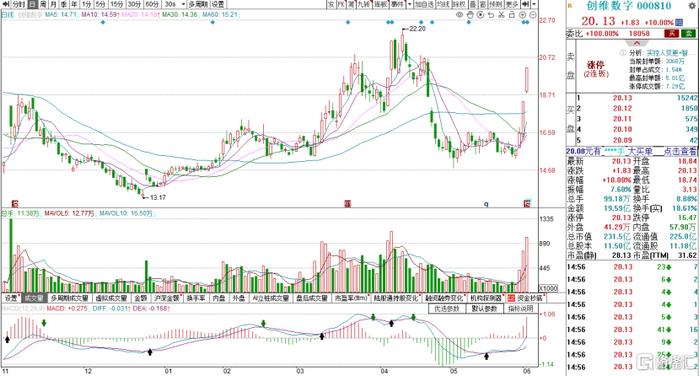Click the 指标说明 button
This screenshot has height=376, width=700.
[521, 309]
